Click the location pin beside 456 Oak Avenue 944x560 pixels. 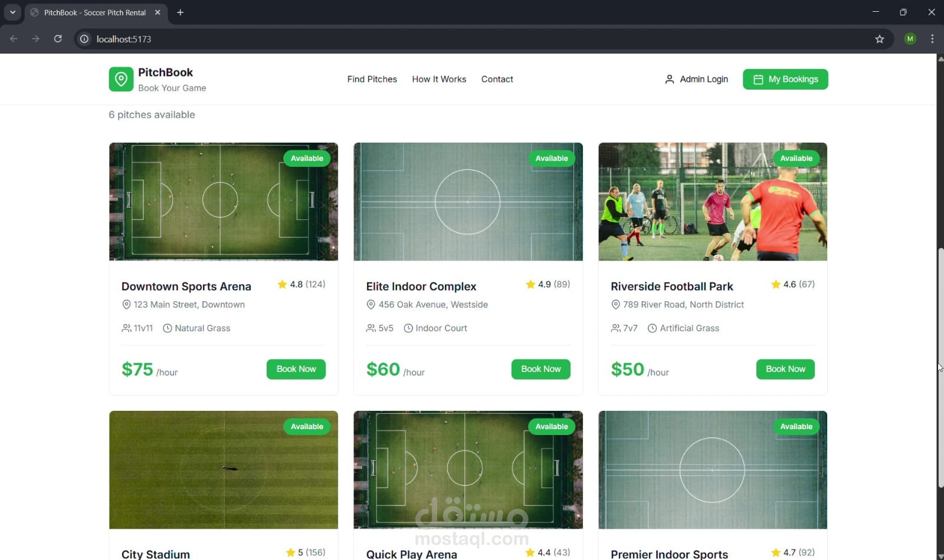pyautogui.click(x=371, y=305)
